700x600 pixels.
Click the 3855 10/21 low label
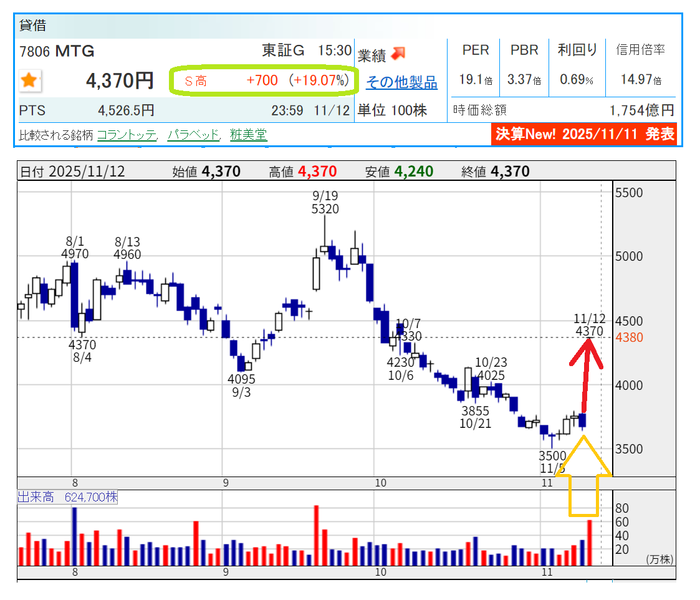[x=475, y=417]
